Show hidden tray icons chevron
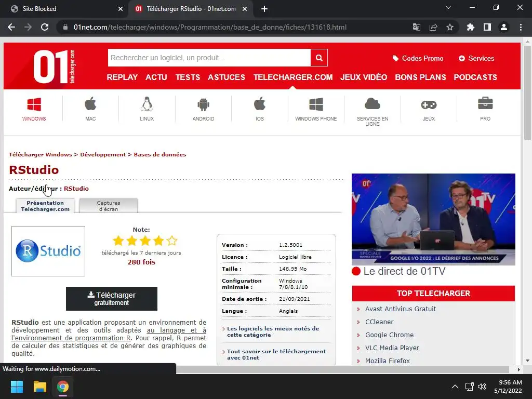This screenshot has width=532, height=399. pyautogui.click(x=455, y=387)
